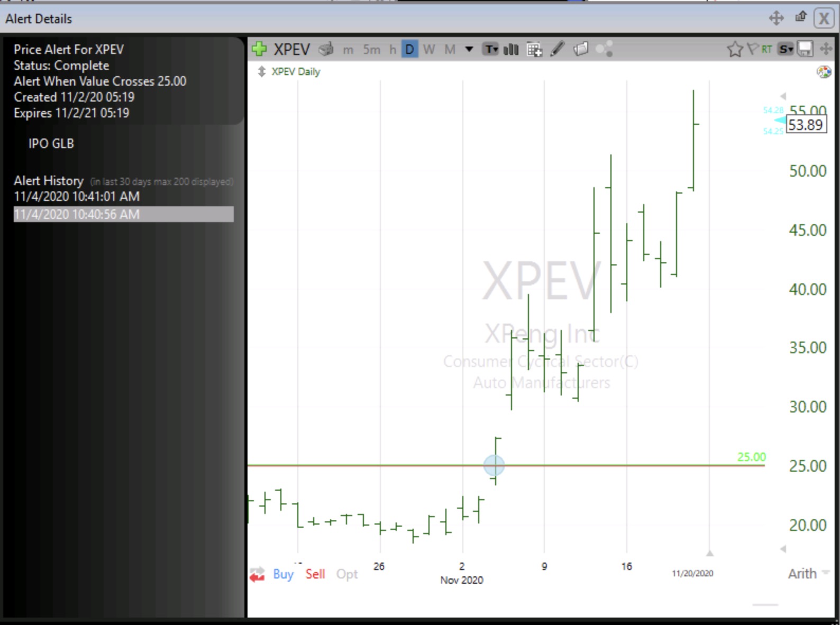Click the save floppy disk icon
The height and width of the screenshot is (625, 840).
[805, 49]
